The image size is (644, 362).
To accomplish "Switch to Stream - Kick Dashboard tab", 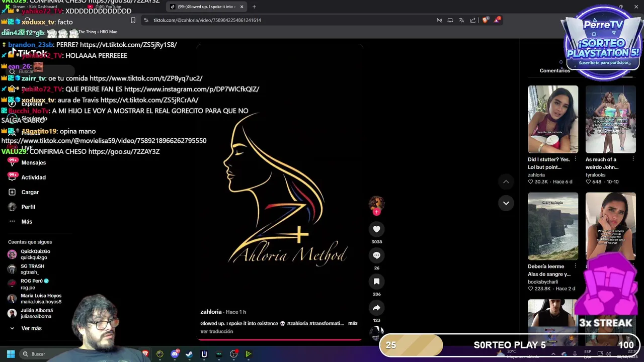I will point(35,7).
